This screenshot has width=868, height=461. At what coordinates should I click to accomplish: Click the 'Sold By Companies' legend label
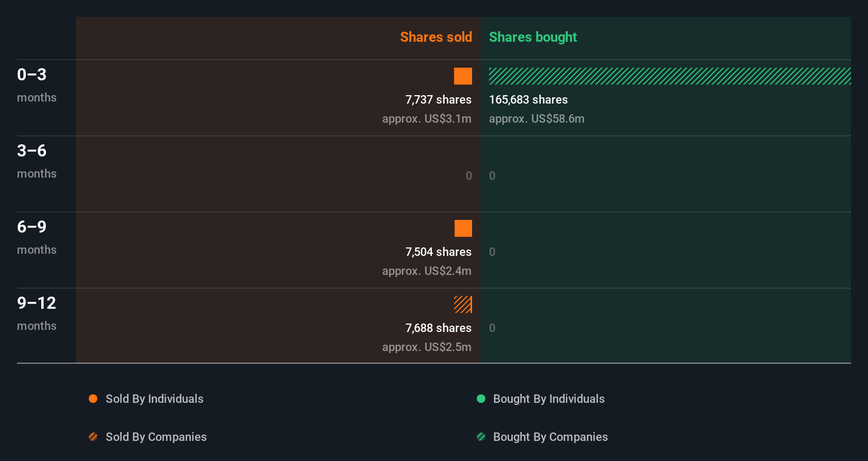click(156, 437)
